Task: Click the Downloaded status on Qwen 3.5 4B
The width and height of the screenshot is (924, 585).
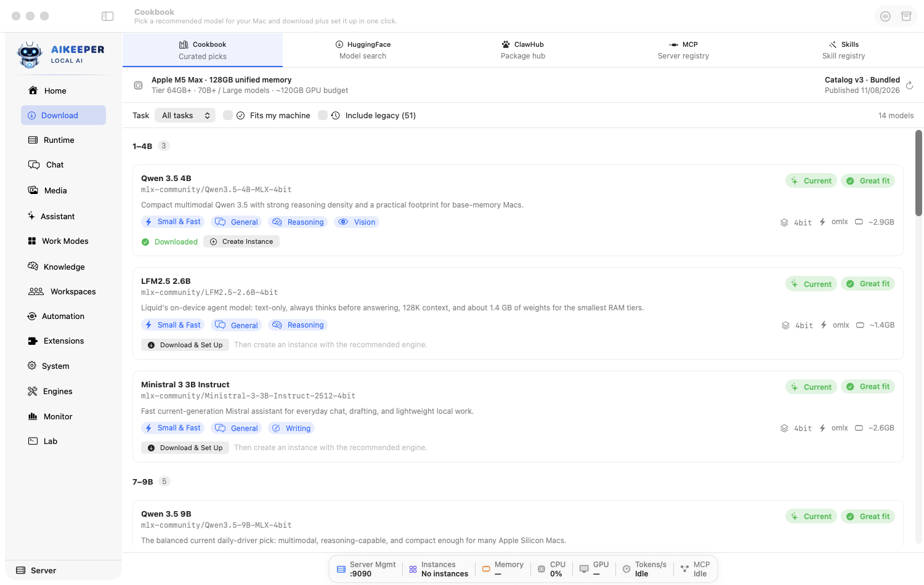Action: [x=169, y=241]
